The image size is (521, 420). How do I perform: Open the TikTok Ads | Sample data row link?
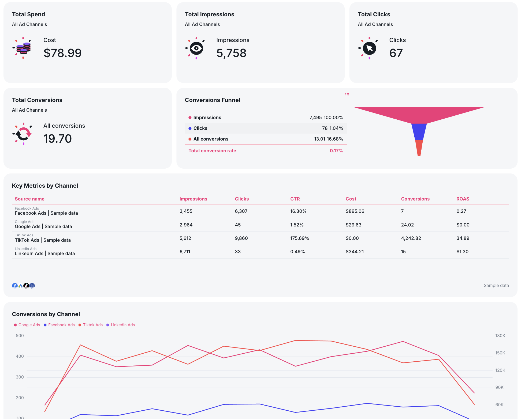click(x=43, y=240)
